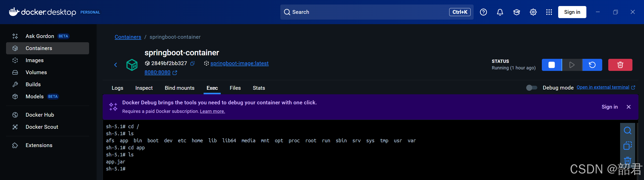Restart the springboot-container
644x180 pixels.
point(592,65)
